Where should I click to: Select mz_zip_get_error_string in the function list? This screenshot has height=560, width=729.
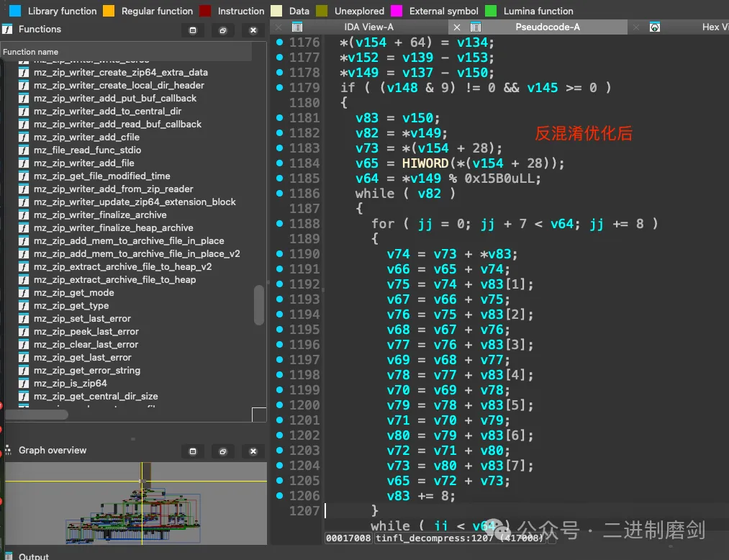(86, 371)
